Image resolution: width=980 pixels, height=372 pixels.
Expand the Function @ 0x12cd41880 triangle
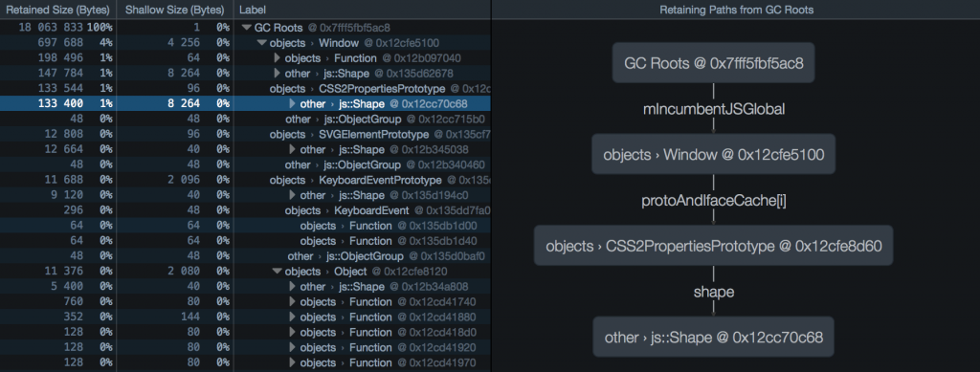(x=293, y=317)
